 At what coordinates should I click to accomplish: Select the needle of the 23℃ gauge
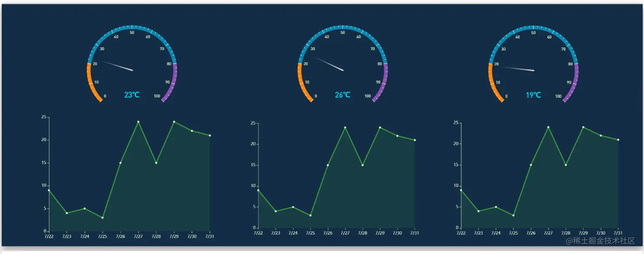(117, 65)
